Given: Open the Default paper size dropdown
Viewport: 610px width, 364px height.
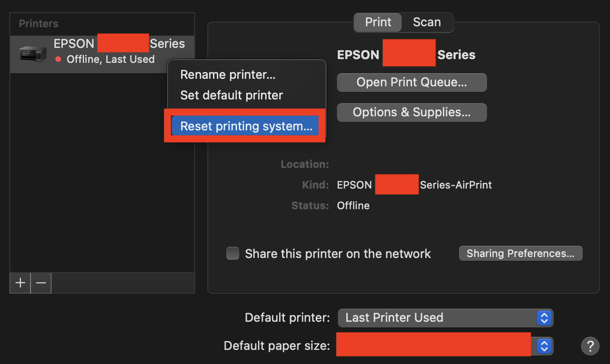Looking at the screenshot, I should (x=445, y=346).
